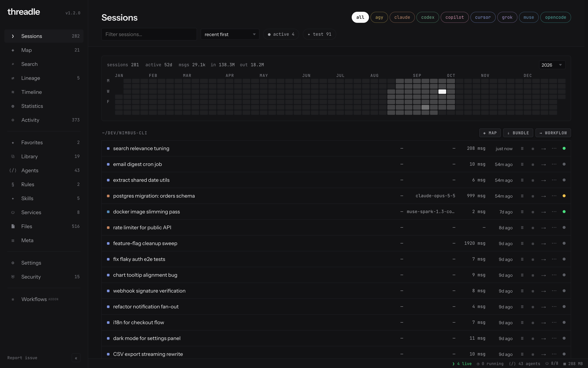Select the all agents filter pill
Screen dimensions: 588x368
click(x=360, y=17)
